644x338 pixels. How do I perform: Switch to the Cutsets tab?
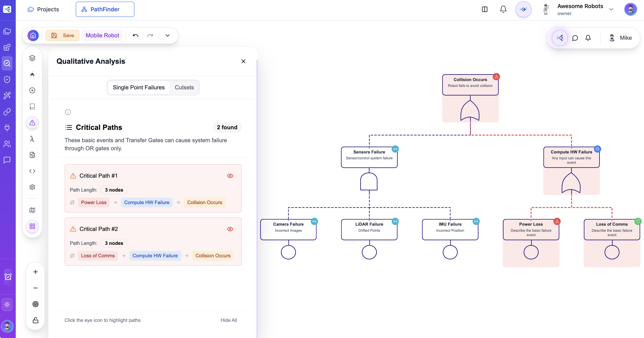(x=184, y=88)
